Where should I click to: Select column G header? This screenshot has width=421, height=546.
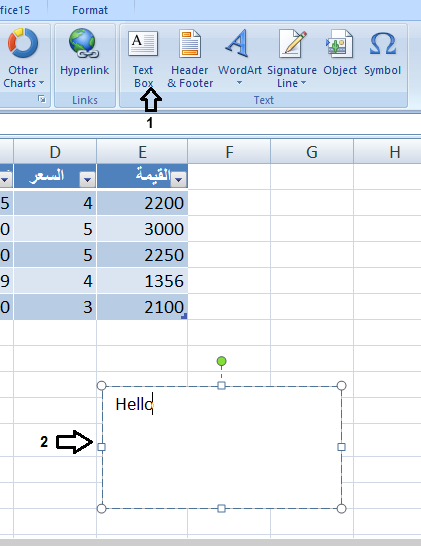312,152
